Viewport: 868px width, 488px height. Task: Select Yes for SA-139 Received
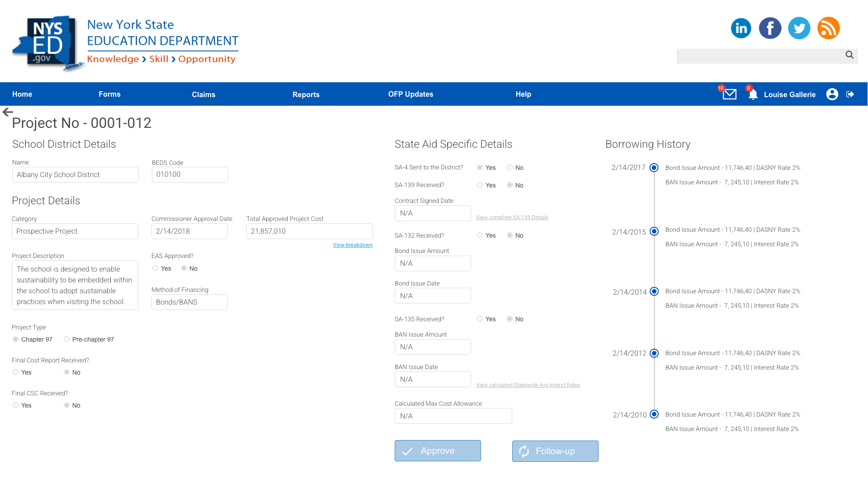[480, 185]
